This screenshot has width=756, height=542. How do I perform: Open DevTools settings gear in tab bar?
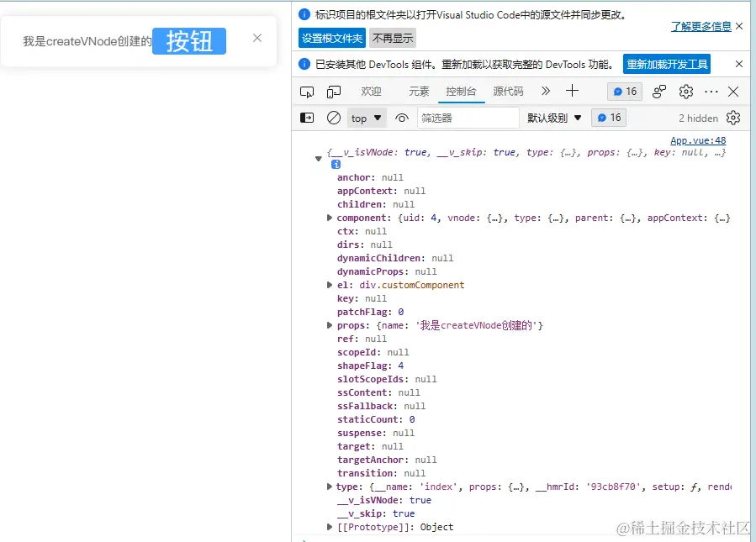(685, 92)
